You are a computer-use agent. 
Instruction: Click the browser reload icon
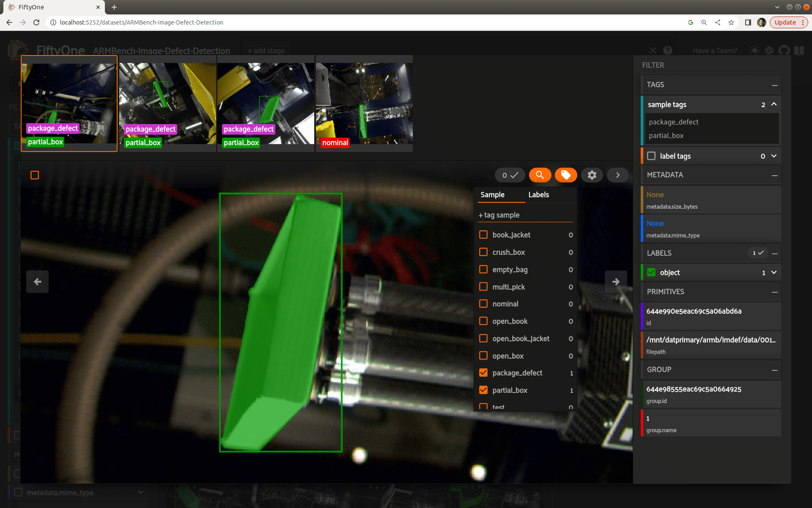tap(36, 22)
